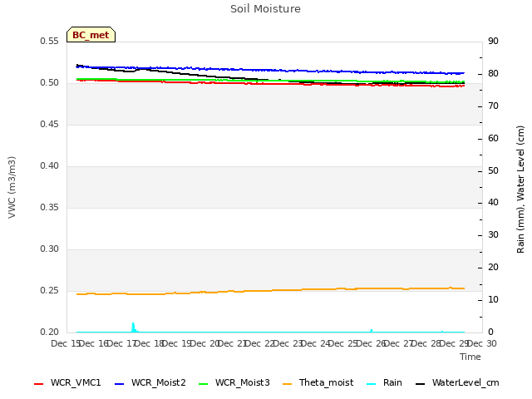
Task: Click the 0.45 left axis tick label
Action: [x=50, y=125]
